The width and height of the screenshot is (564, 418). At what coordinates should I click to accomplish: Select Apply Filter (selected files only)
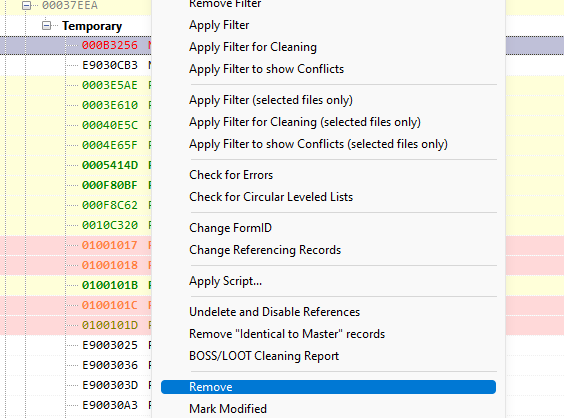coord(271,100)
